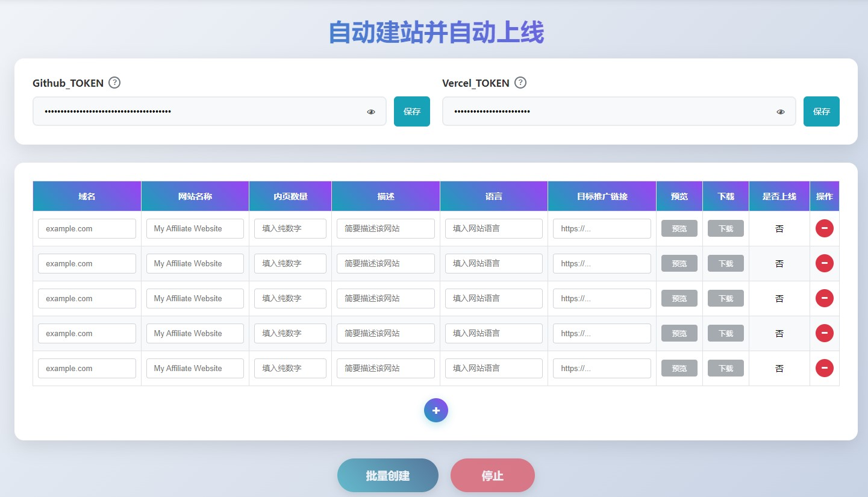Save the Vercel_TOKEN with 保存 button

click(822, 111)
